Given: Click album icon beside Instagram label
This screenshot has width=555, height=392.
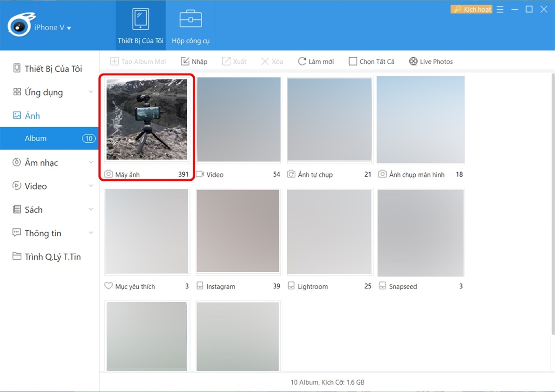Looking at the screenshot, I should point(200,286).
